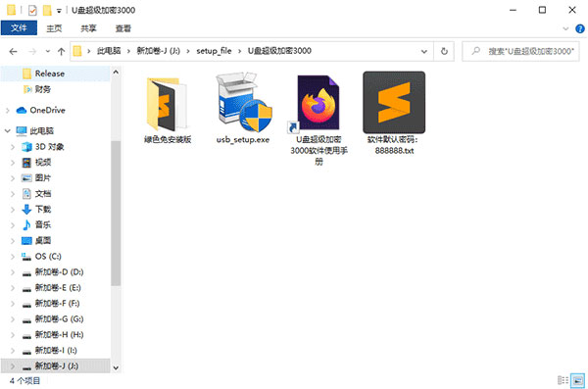Go back with the back arrow
The height and width of the screenshot is (389, 588).
13,51
